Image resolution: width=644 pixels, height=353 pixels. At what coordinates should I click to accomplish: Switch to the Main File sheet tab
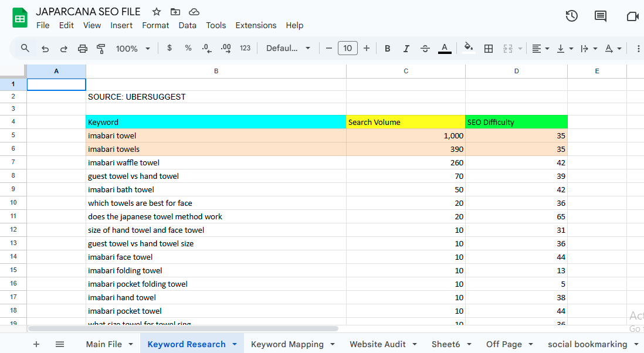(104, 344)
